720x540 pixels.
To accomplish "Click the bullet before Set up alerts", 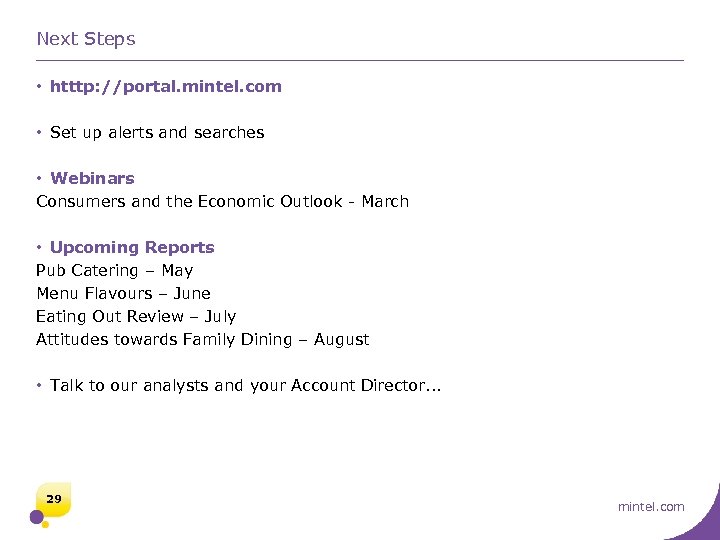I will (39, 133).
